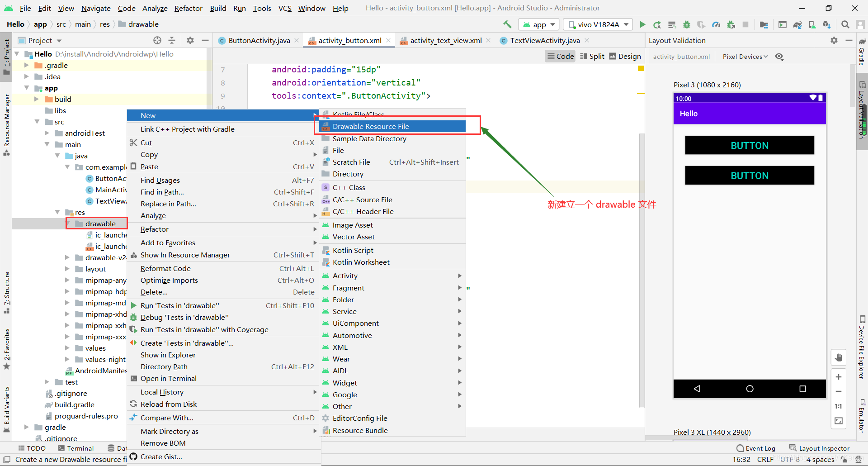Click Collapse All icon in Project panel
The height and width of the screenshot is (466, 868).
(x=172, y=40)
